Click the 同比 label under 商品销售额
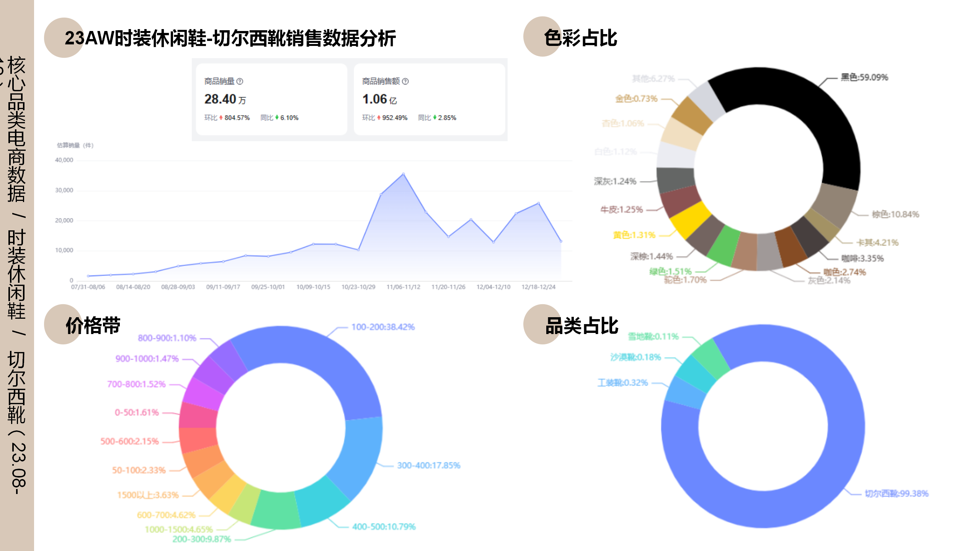Screen dimensions: 980x551 click(425, 117)
